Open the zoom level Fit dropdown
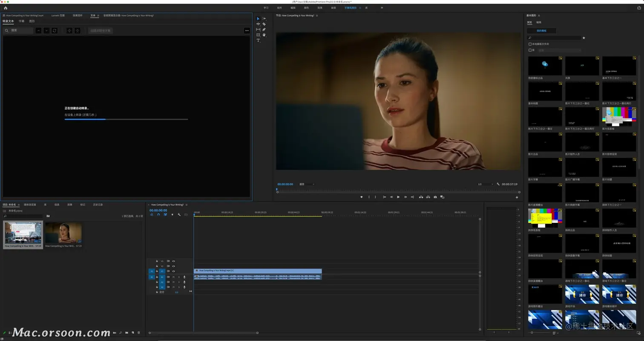 [x=307, y=184]
